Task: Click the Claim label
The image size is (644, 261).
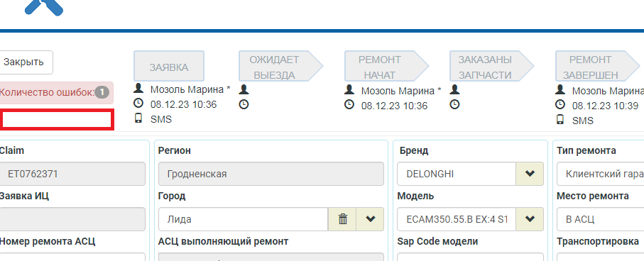Action: [x=11, y=150]
